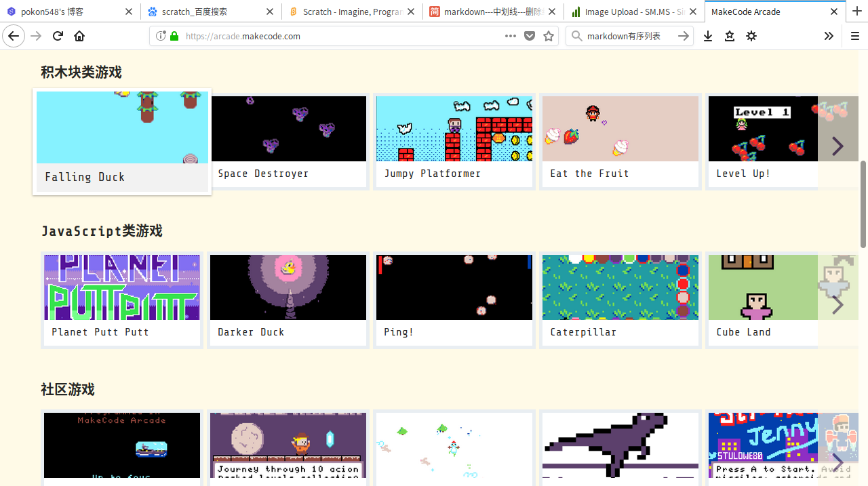Click the Falling Duck title label

(x=85, y=177)
